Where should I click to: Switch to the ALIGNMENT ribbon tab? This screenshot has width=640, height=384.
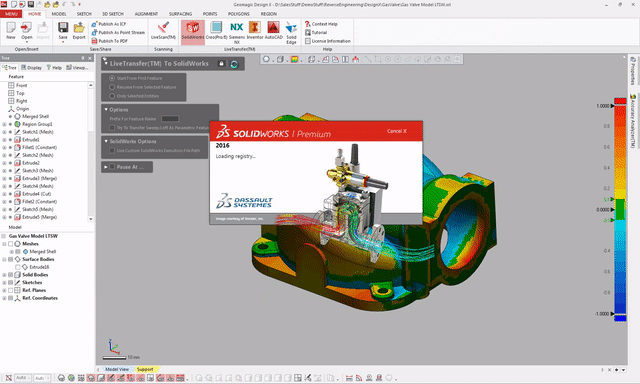pyautogui.click(x=146, y=14)
